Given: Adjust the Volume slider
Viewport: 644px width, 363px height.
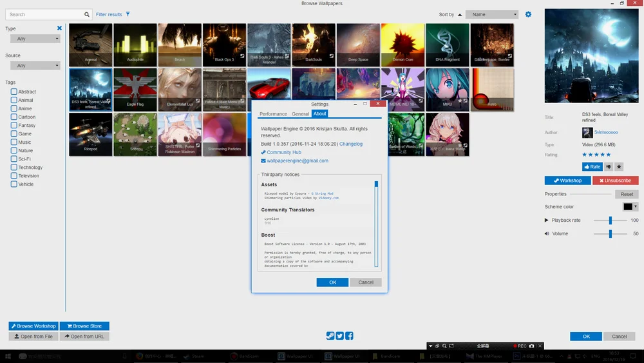Looking at the screenshot, I should tap(611, 233).
